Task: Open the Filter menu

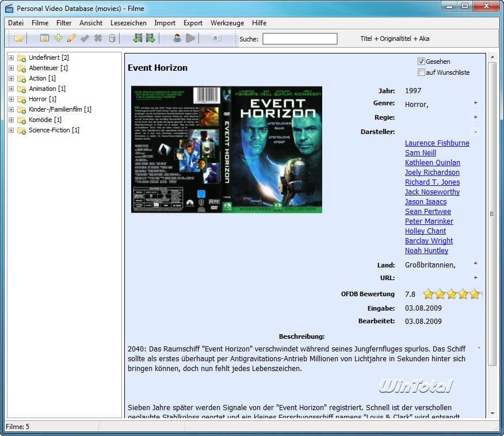Action: coord(64,23)
